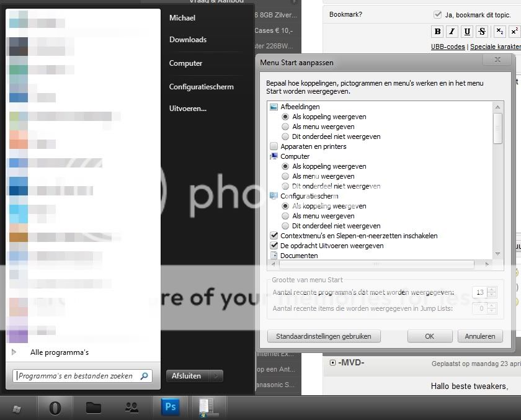Open the arrow menu next to Afsluiten
The width and height of the screenshot is (521, 420).
(216, 376)
